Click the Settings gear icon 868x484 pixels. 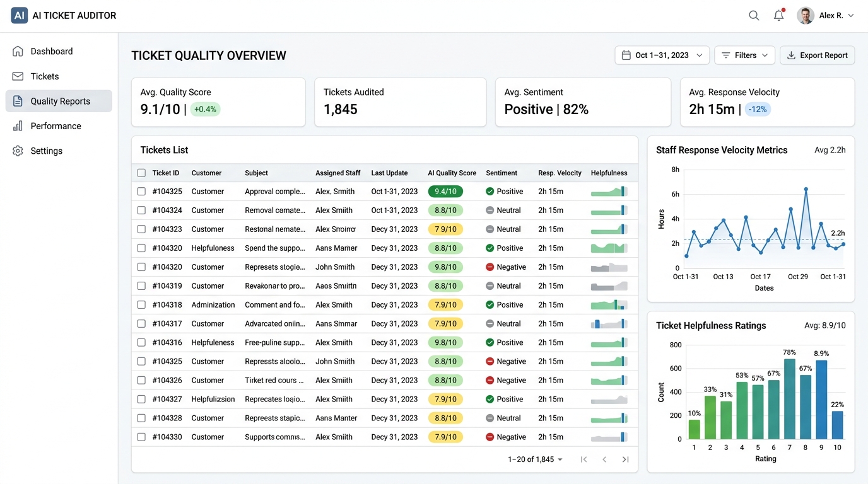pos(18,151)
